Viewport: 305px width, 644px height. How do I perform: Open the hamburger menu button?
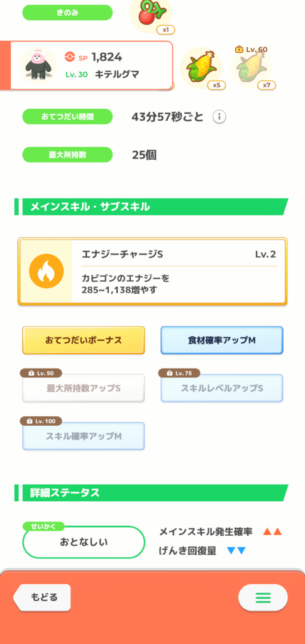(x=263, y=597)
